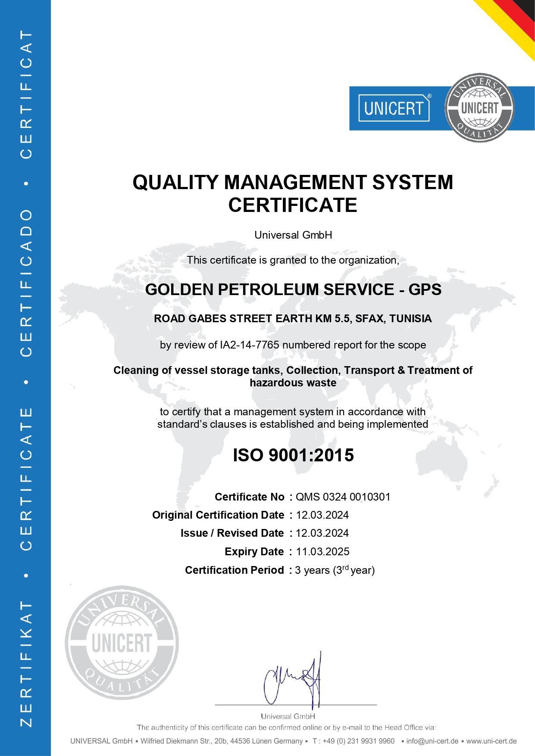Click the vertical ZERTIFIKAT sidebar text

pyautogui.click(x=26, y=663)
